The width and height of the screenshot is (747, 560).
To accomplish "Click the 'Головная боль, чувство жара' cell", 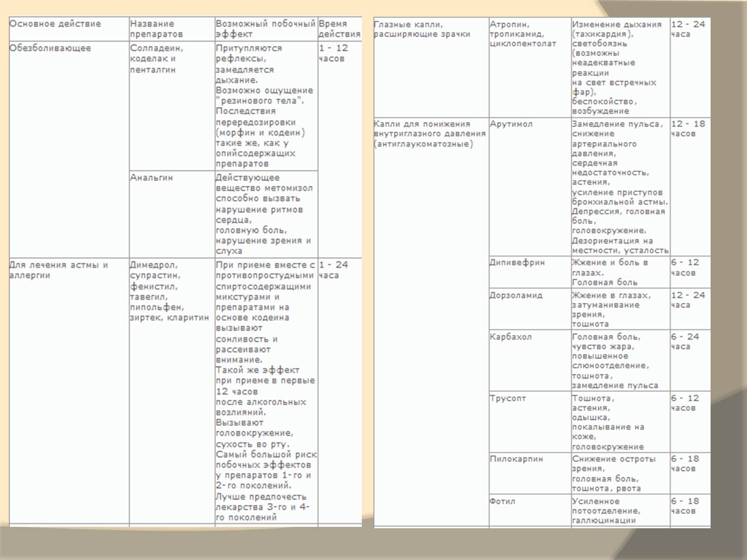I will click(x=620, y=361).
